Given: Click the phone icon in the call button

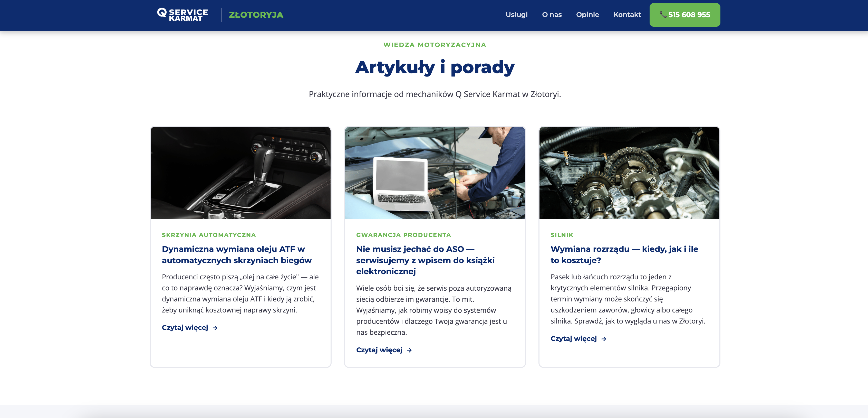Looking at the screenshot, I should pyautogui.click(x=663, y=14).
